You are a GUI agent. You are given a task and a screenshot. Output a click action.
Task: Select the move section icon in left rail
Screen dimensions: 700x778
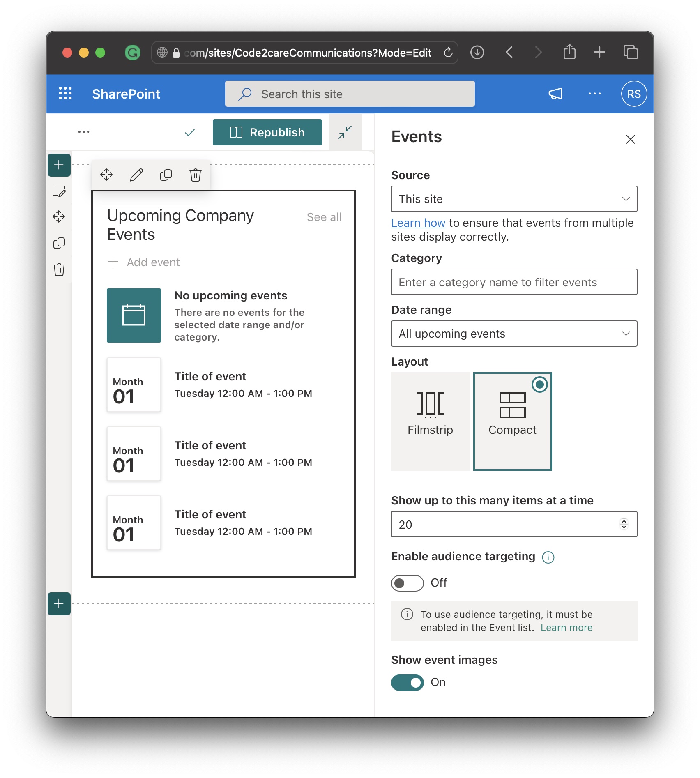click(59, 216)
